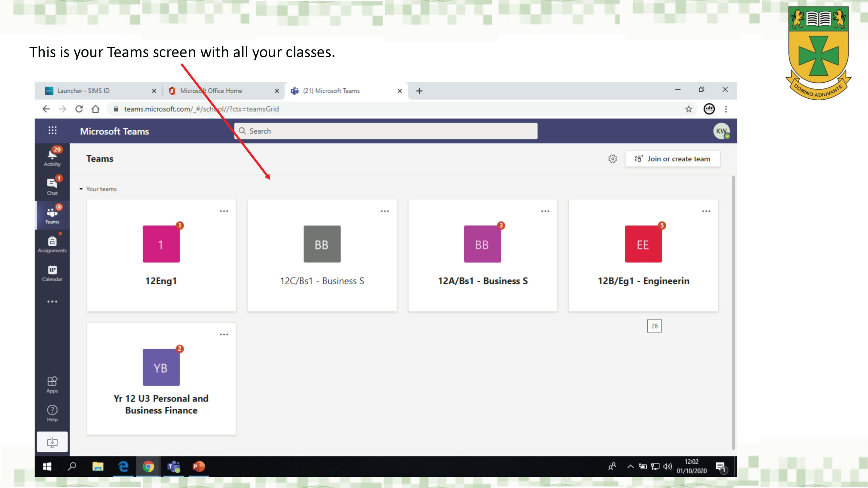Open the Calendar in sidebar

[x=52, y=273]
